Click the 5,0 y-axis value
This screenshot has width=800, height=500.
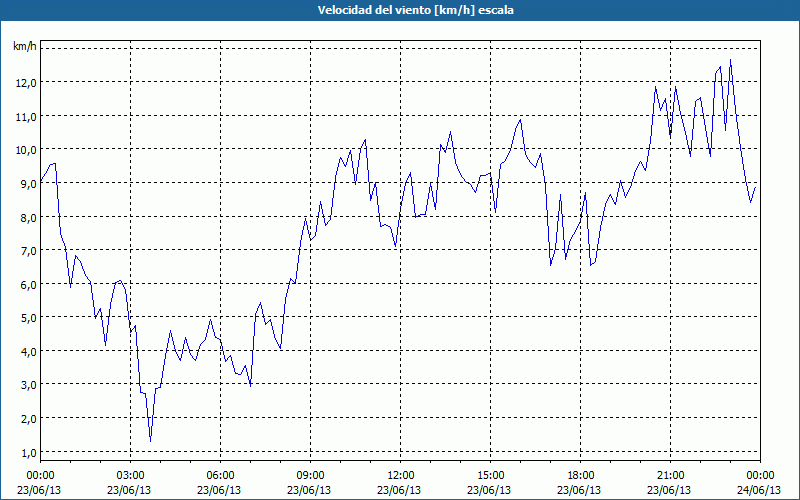click(29, 318)
